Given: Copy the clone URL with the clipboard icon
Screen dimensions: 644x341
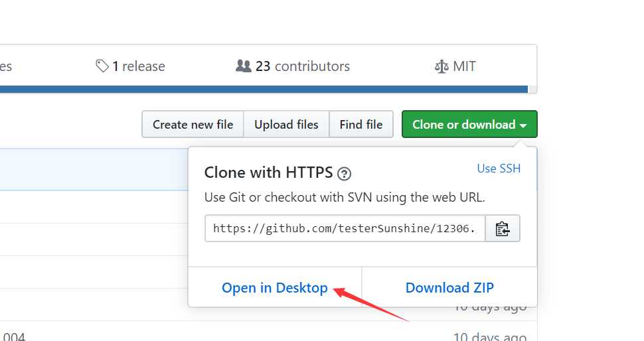Looking at the screenshot, I should pyautogui.click(x=503, y=229).
